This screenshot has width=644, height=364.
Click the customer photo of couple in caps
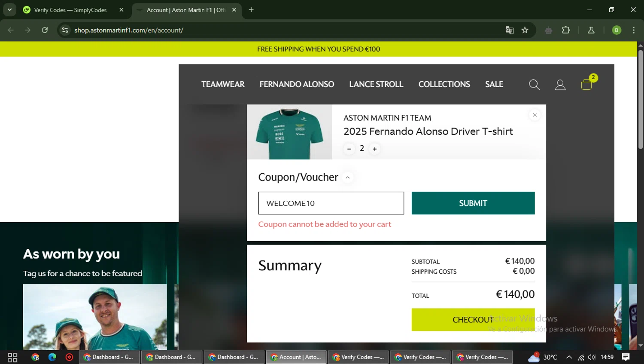point(95,317)
